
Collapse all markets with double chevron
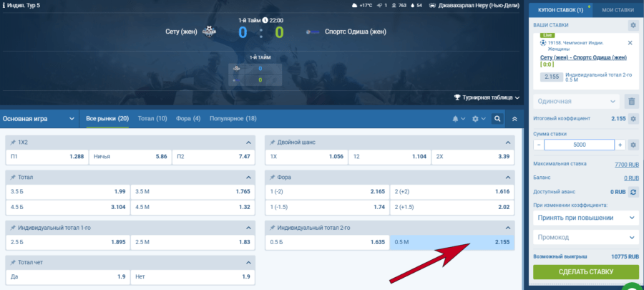(x=514, y=119)
